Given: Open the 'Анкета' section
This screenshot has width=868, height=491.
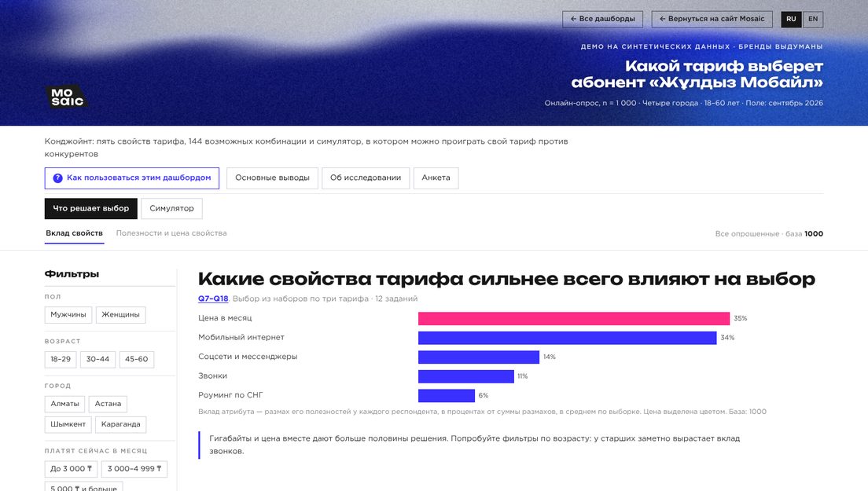Looking at the screenshot, I should point(436,178).
